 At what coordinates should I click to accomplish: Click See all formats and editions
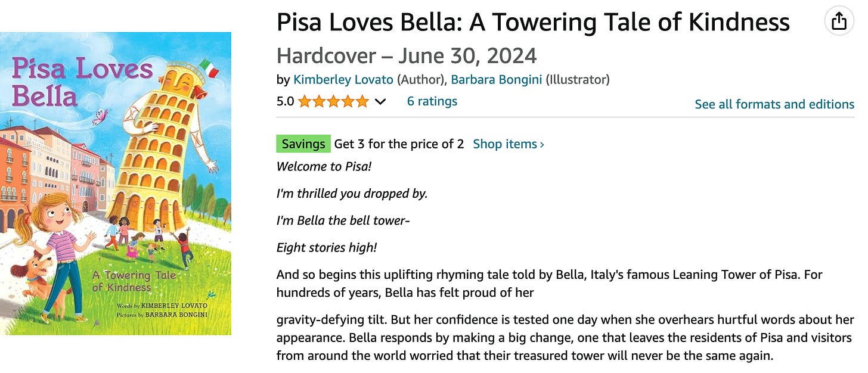tap(774, 104)
